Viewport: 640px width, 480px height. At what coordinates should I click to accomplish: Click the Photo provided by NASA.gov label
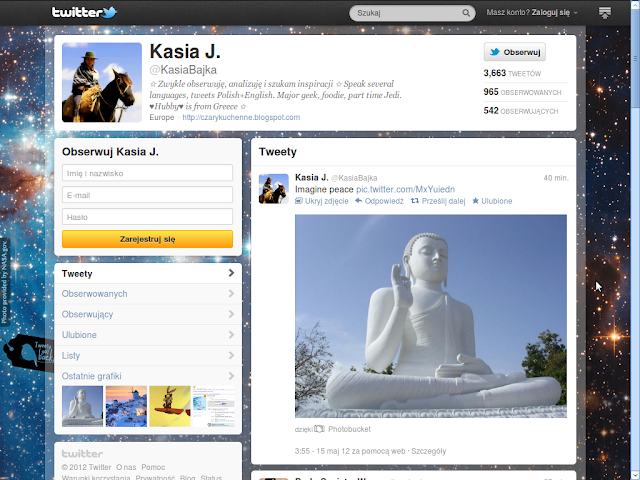tap(4, 282)
